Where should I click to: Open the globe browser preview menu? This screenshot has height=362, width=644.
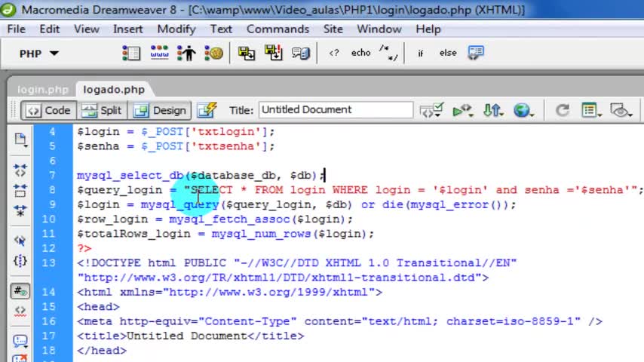pyautogui.click(x=523, y=110)
